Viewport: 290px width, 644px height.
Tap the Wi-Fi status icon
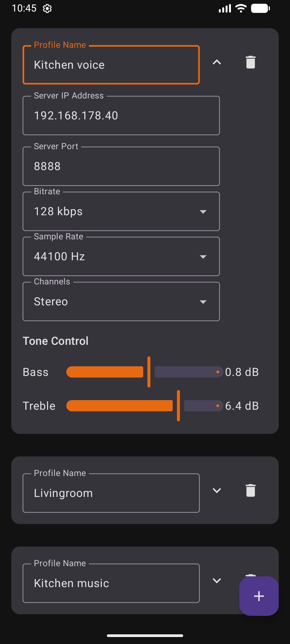click(241, 9)
